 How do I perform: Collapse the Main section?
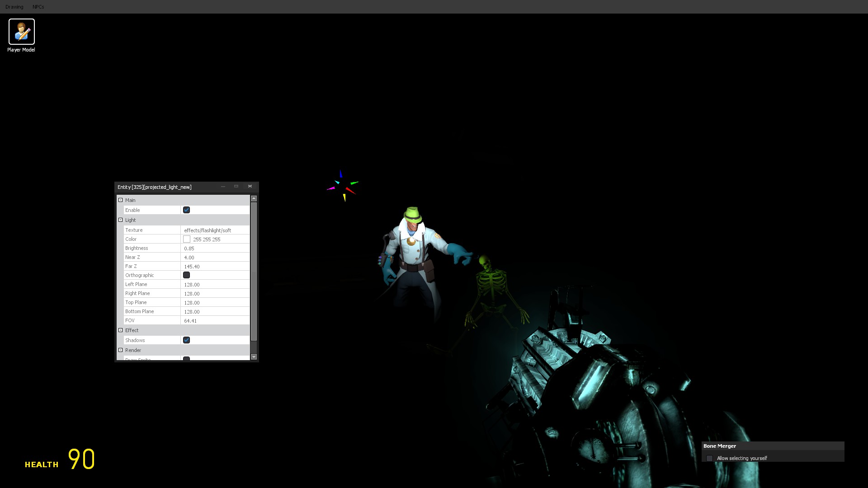coord(121,200)
